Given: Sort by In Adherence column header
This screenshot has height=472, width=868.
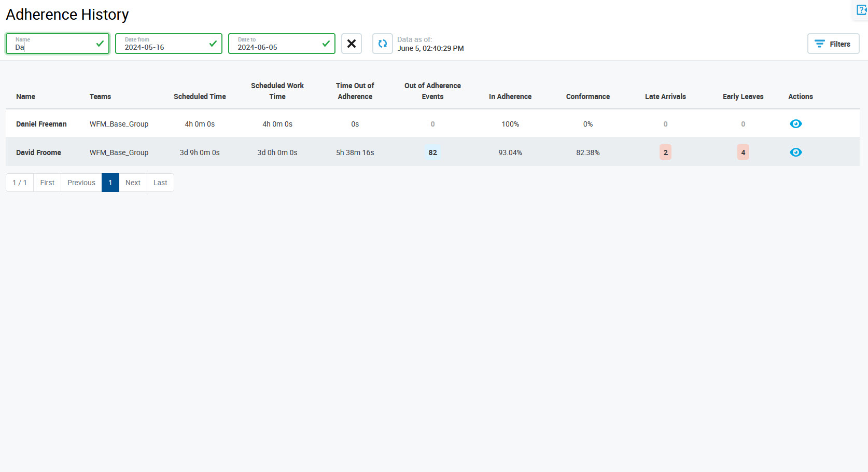Looking at the screenshot, I should pos(510,96).
